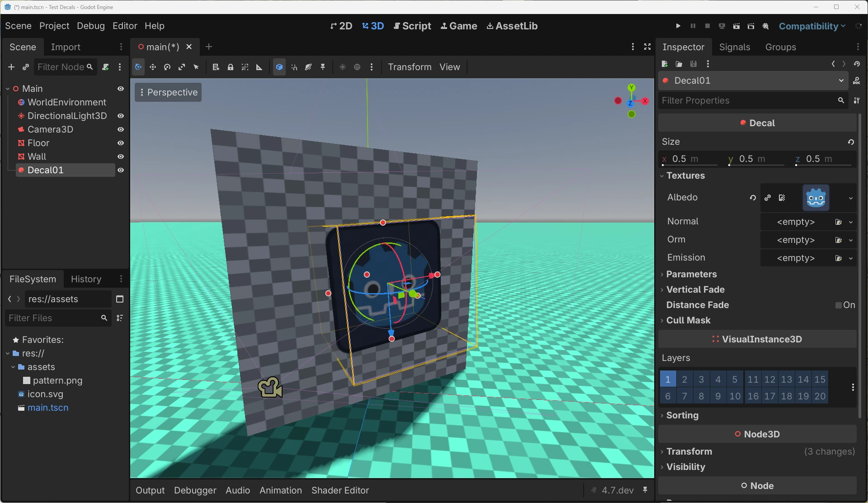Sort files in FileSystem dock
868x503 pixels.
[120, 318]
